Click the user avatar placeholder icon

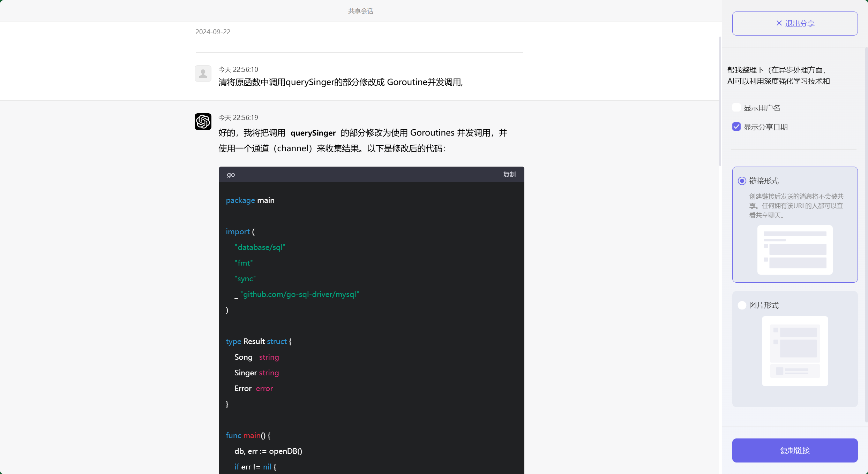point(203,74)
